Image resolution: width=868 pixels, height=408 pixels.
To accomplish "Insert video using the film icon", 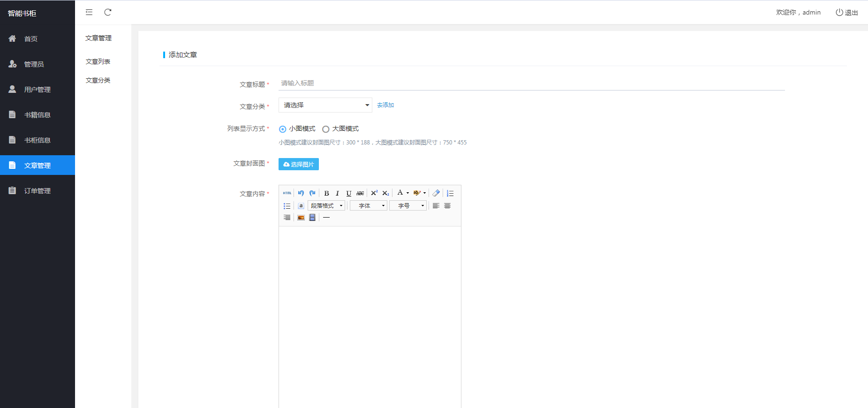I will [x=312, y=218].
